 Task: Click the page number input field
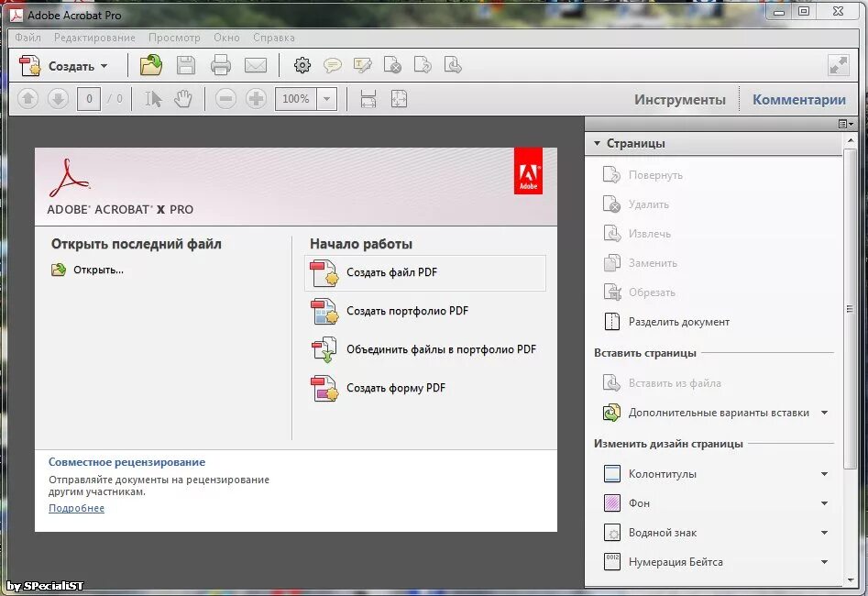(89, 99)
